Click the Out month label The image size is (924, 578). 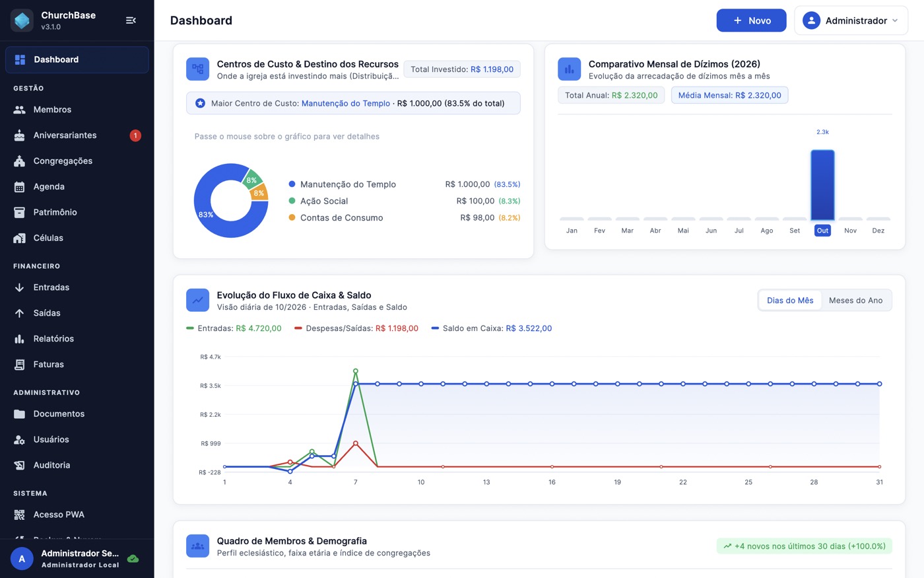point(822,231)
